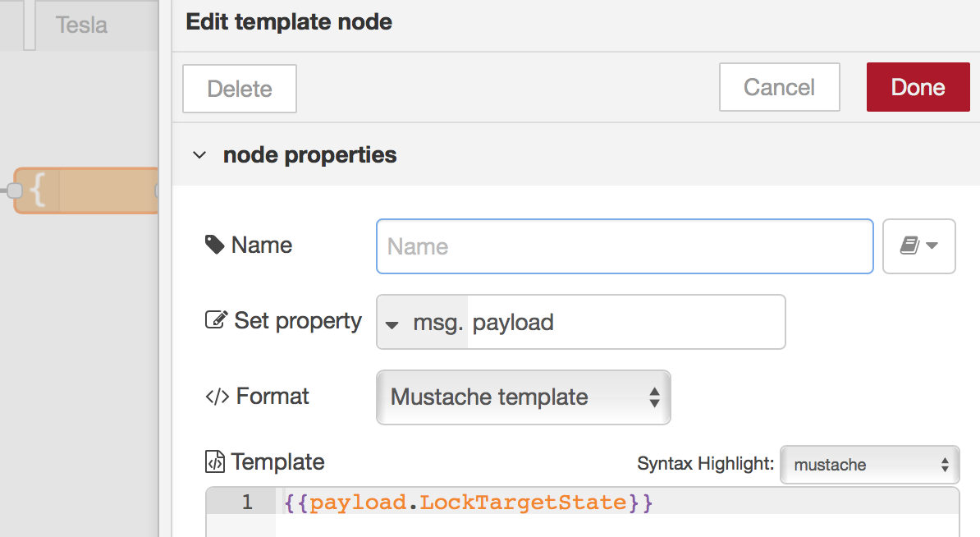The height and width of the screenshot is (537, 980).
Task: Switch to the Tesla flow tab
Action: (81, 25)
